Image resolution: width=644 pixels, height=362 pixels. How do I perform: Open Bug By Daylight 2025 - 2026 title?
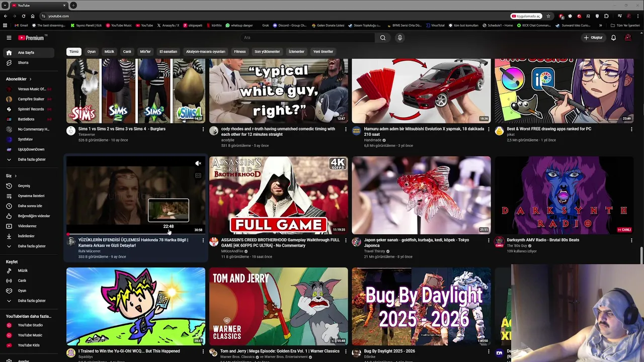pos(389,351)
